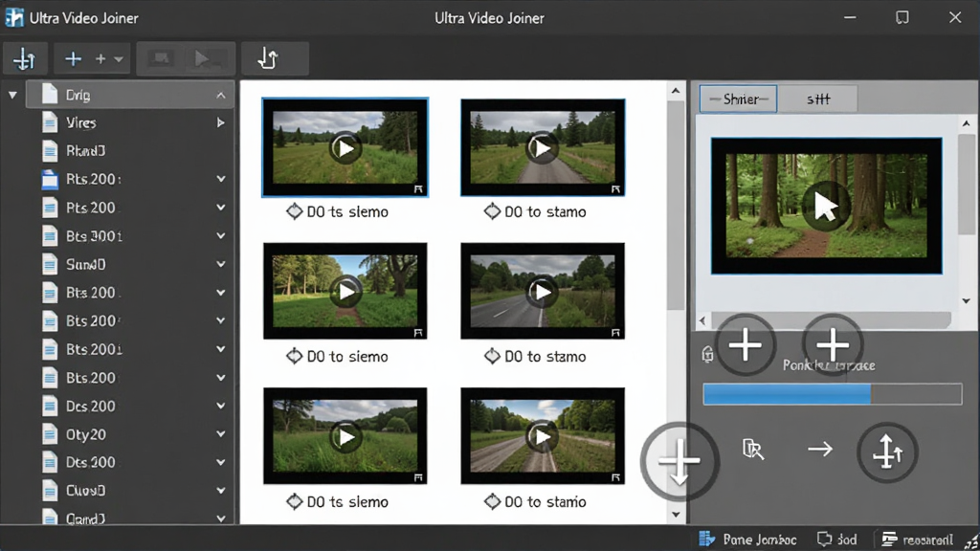Viewport: 980px width, 551px height.
Task: Collapse the root tree triangle beside Drig
Action: 12,96
